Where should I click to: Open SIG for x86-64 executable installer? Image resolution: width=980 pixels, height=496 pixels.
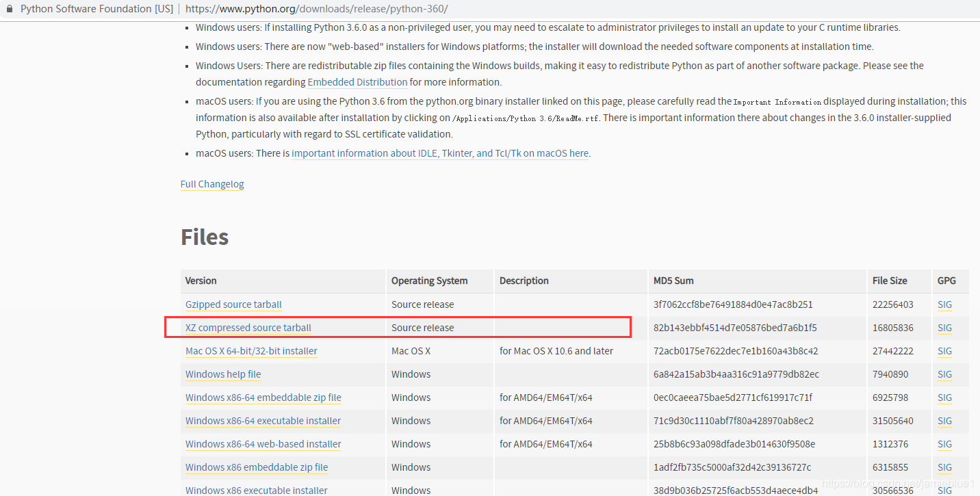click(944, 421)
